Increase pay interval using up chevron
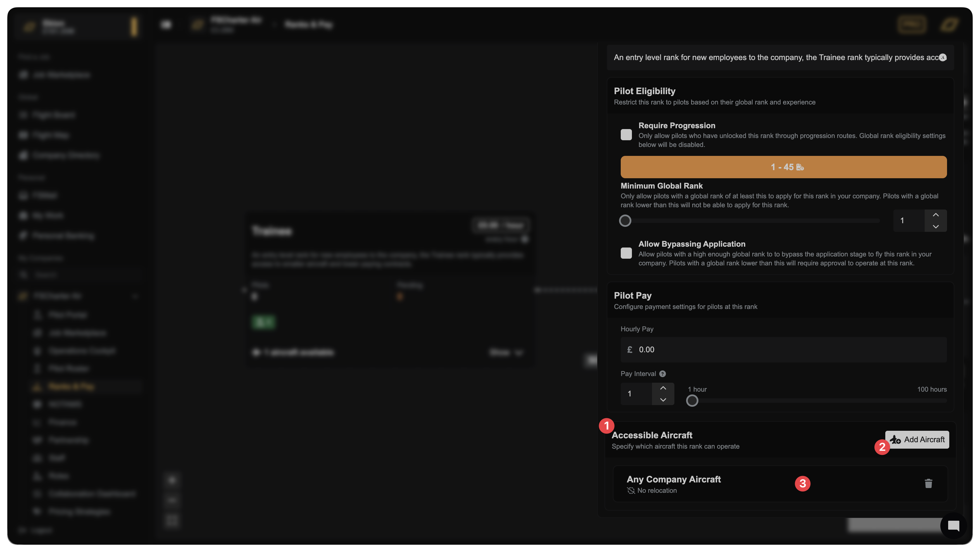This screenshot has height=552, width=980. 663,388
